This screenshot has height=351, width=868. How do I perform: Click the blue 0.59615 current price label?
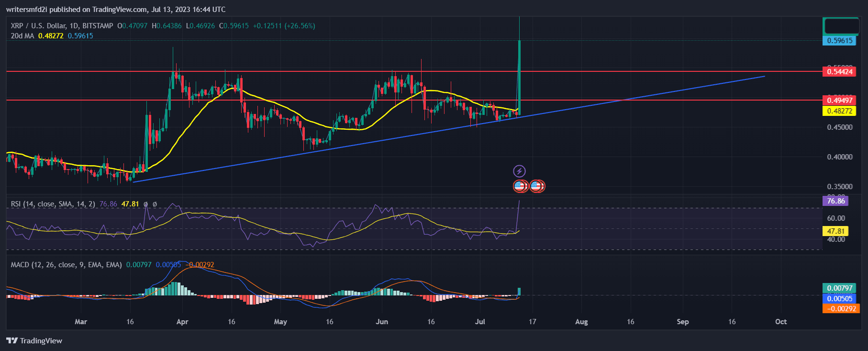840,41
